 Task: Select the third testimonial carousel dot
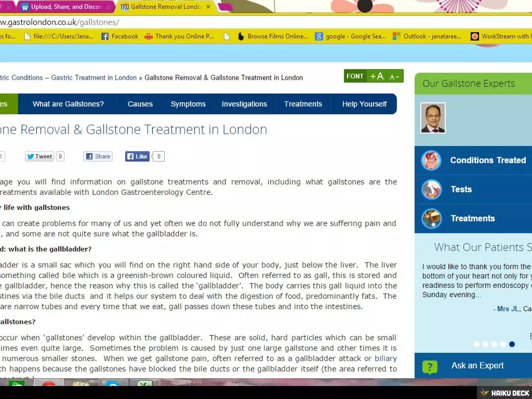pos(494,344)
